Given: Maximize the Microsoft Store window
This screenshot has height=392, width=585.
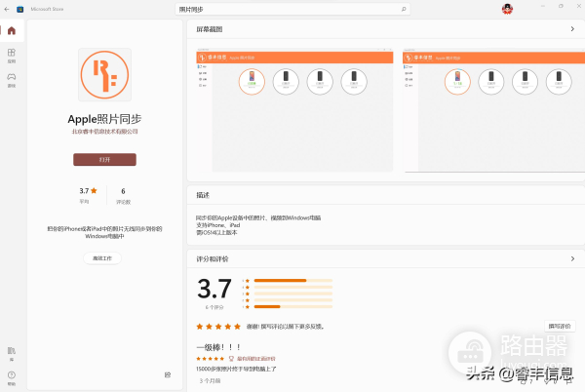Looking at the screenshot, I should [x=561, y=6].
